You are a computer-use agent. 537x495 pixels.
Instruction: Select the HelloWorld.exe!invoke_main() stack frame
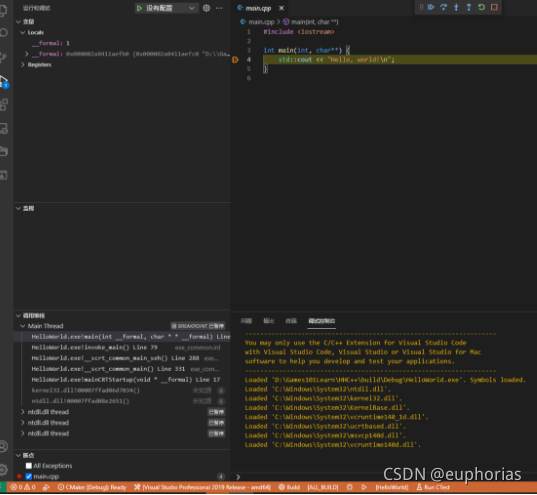[122, 347]
